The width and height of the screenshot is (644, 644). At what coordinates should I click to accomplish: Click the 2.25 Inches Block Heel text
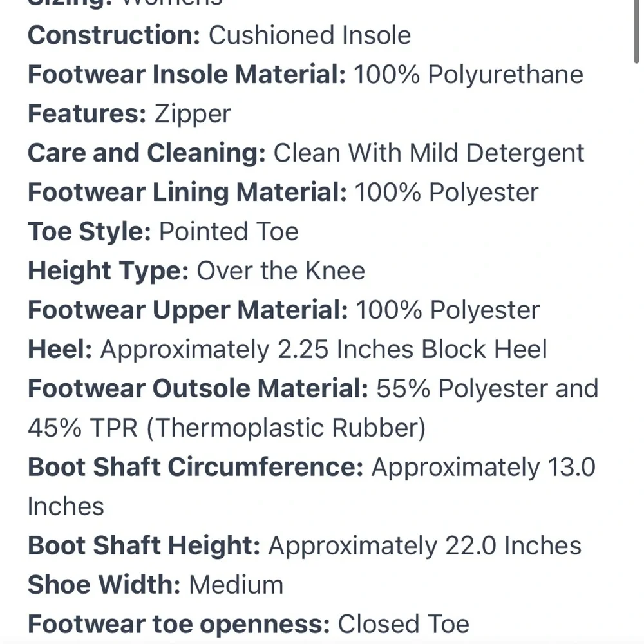412,350
